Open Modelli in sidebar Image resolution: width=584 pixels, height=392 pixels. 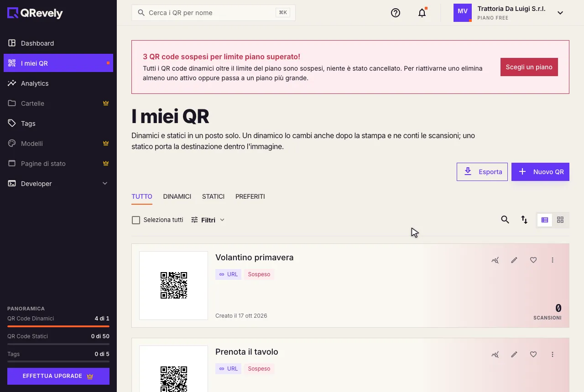pyautogui.click(x=58, y=144)
